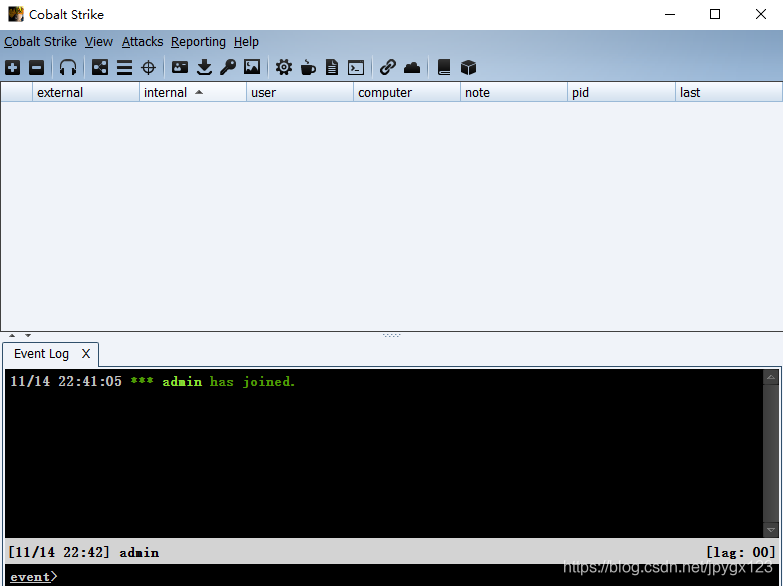Switch to target table crosshair icon
The image size is (783, 586).
pos(148,67)
